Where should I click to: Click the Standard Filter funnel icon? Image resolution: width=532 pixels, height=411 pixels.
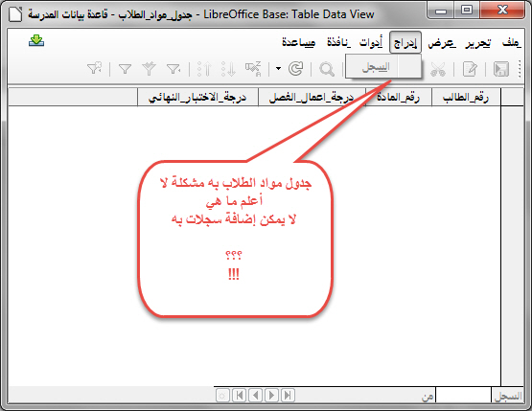(x=126, y=69)
